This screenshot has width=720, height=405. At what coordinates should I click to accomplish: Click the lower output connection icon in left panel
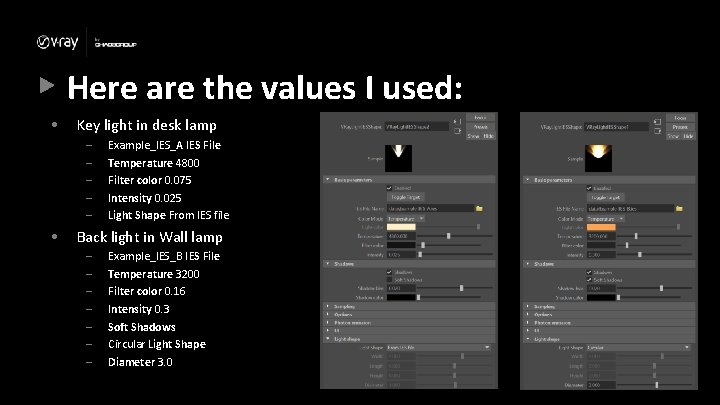(x=457, y=131)
